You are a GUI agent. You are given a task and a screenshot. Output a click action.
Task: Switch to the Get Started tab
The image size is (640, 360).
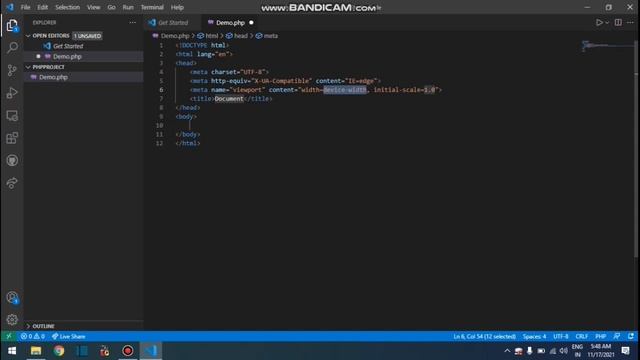pos(173,22)
